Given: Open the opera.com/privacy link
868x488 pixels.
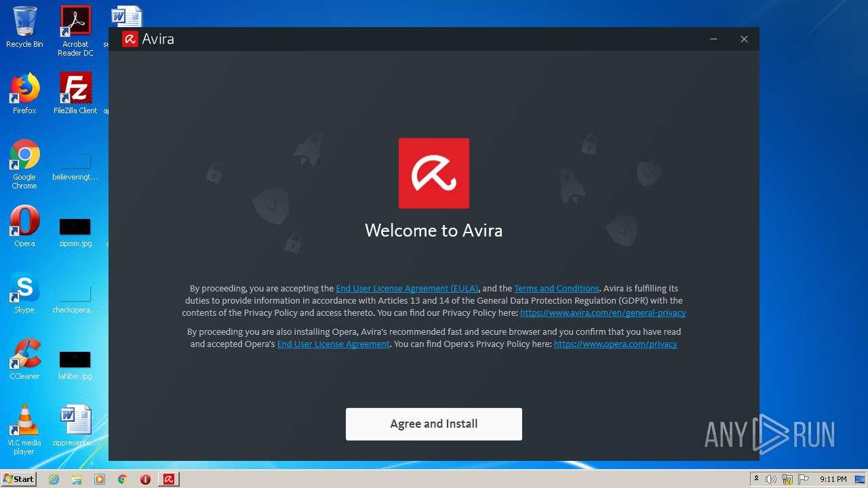Looking at the screenshot, I should point(616,344).
